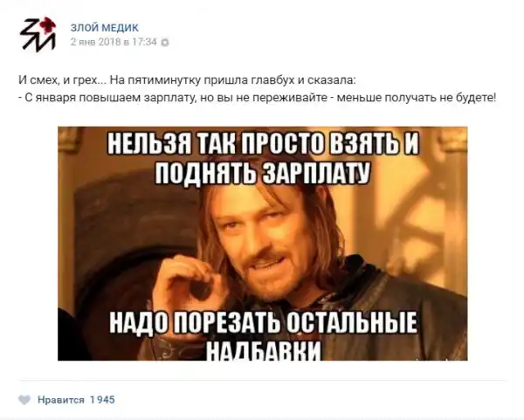Click the divider line above the likes row
This screenshot has height=420, width=524.
click(x=262, y=380)
